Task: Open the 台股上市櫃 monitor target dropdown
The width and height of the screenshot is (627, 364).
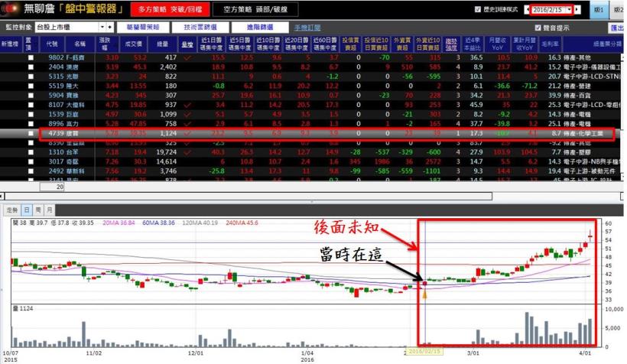Action: (102, 28)
